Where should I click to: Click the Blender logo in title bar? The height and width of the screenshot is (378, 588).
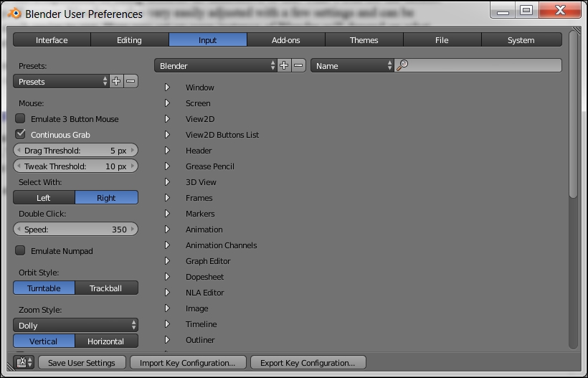click(14, 14)
